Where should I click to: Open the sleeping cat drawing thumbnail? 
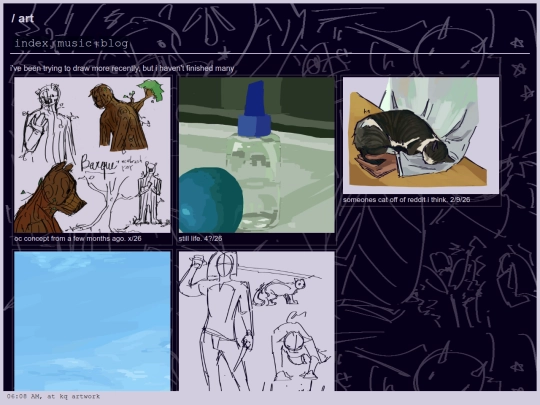(x=421, y=135)
